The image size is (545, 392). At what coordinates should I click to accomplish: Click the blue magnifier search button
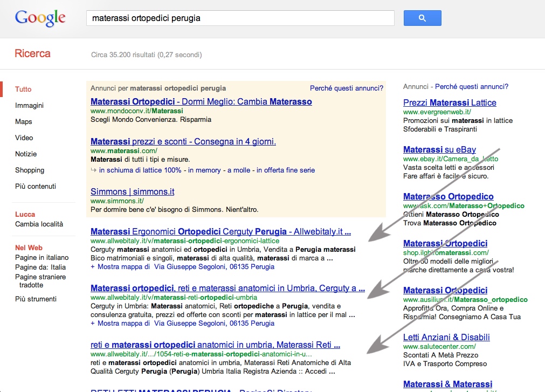(422, 18)
